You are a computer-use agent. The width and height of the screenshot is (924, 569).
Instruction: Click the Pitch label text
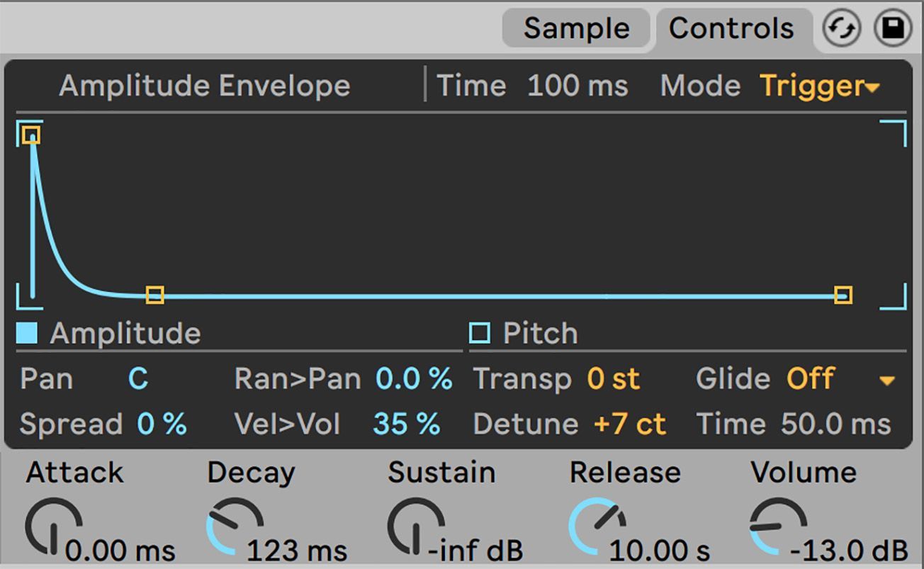pos(540,334)
